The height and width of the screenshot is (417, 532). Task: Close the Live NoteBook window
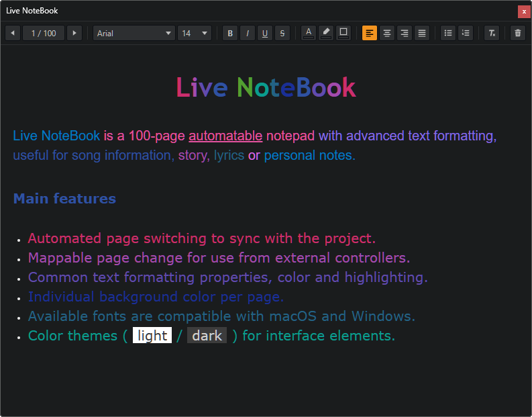point(524,11)
